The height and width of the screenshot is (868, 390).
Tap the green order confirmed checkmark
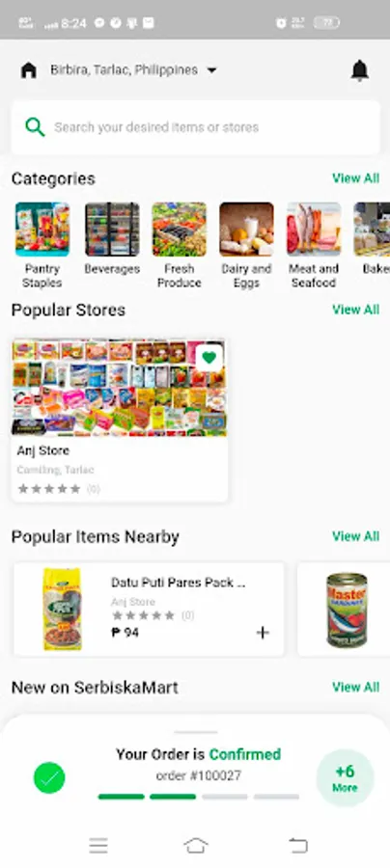[x=49, y=777]
